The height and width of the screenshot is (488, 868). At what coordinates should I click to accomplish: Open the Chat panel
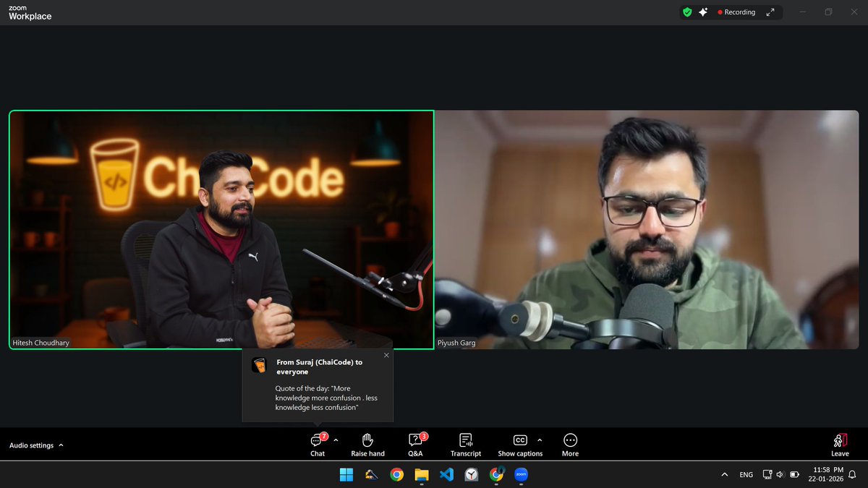tap(318, 445)
